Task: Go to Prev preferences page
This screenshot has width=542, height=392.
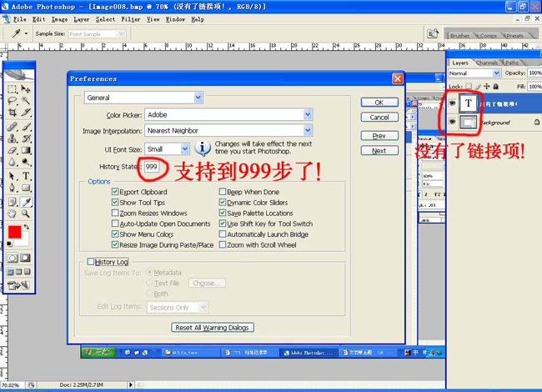Action: click(379, 135)
